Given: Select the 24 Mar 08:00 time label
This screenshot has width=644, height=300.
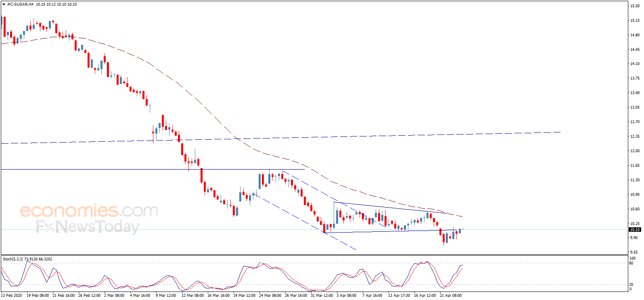Looking at the screenshot, I should 270,296.
